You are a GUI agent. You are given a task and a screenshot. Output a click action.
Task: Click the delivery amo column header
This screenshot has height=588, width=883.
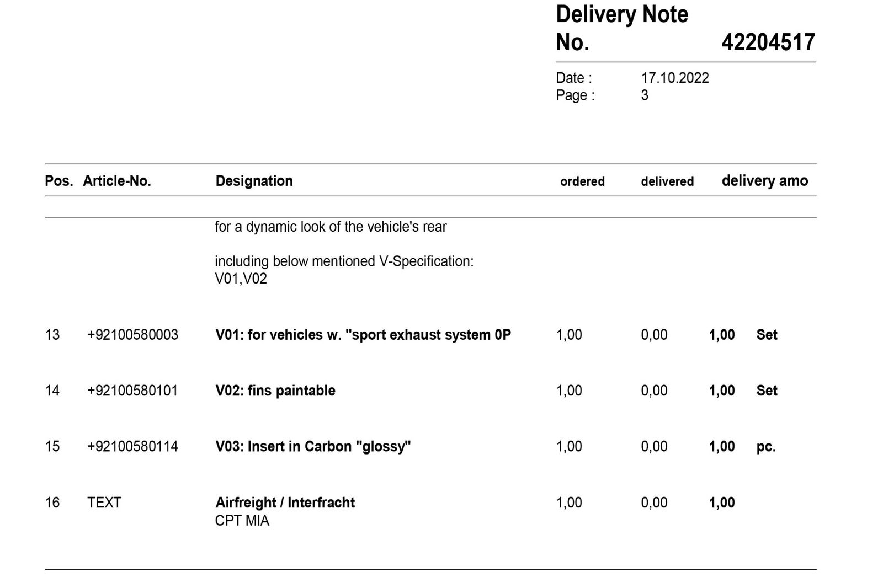[764, 181]
